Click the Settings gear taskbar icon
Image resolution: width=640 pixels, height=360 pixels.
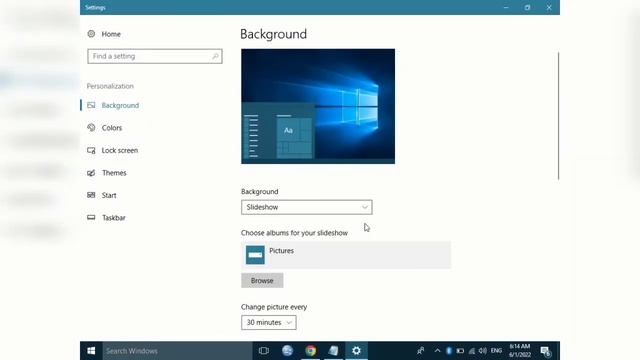[356, 351]
